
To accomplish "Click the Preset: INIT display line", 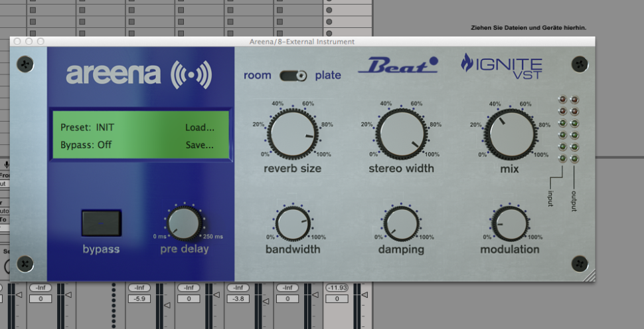I will pyautogui.click(x=88, y=128).
